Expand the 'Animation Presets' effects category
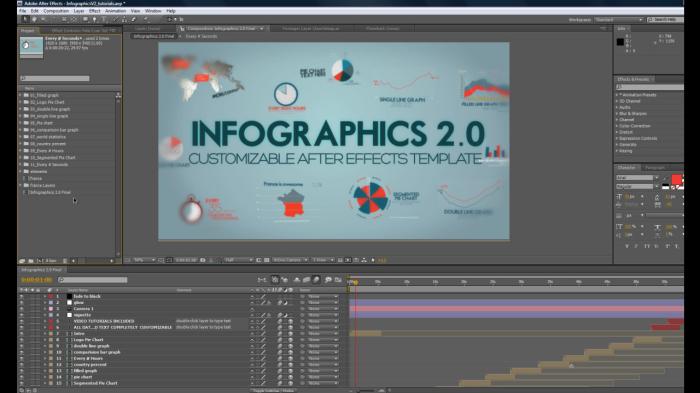Screen dimensions: 700x393 pyautogui.click(x=617, y=95)
